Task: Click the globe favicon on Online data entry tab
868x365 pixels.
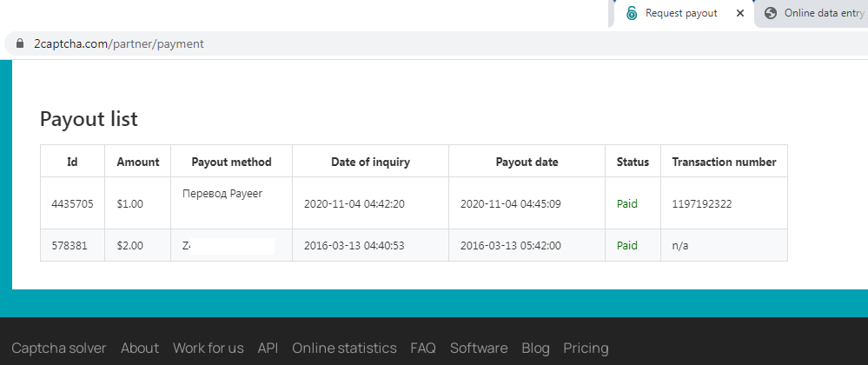Action: click(x=771, y=13)
